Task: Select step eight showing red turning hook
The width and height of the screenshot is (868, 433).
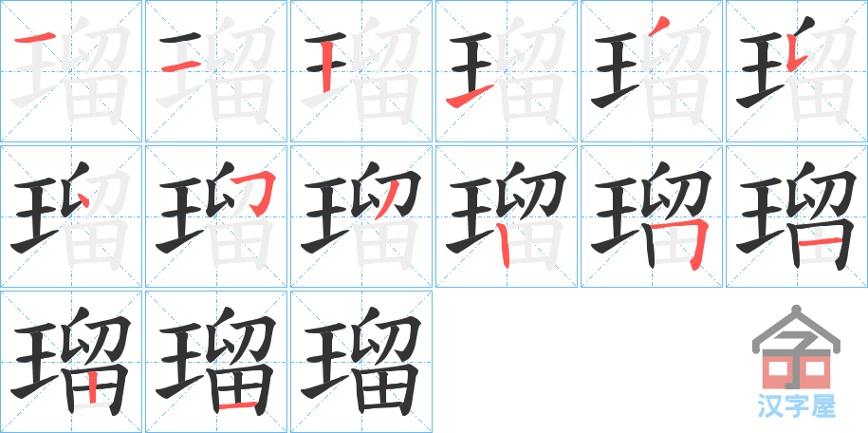Action: coord(216,216)
